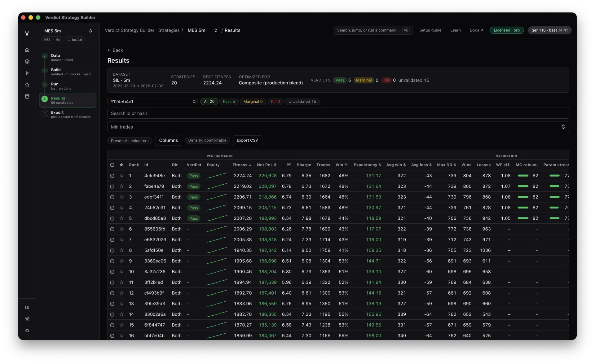Sort by Net PnL $ column header

[x=267, y=165]
